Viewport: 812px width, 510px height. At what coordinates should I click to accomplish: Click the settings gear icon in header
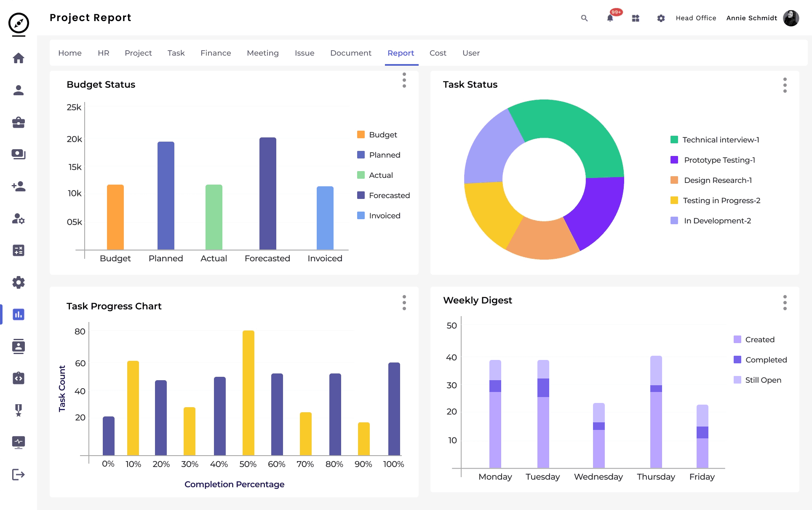pyautogui.click(x=661, y=18)
